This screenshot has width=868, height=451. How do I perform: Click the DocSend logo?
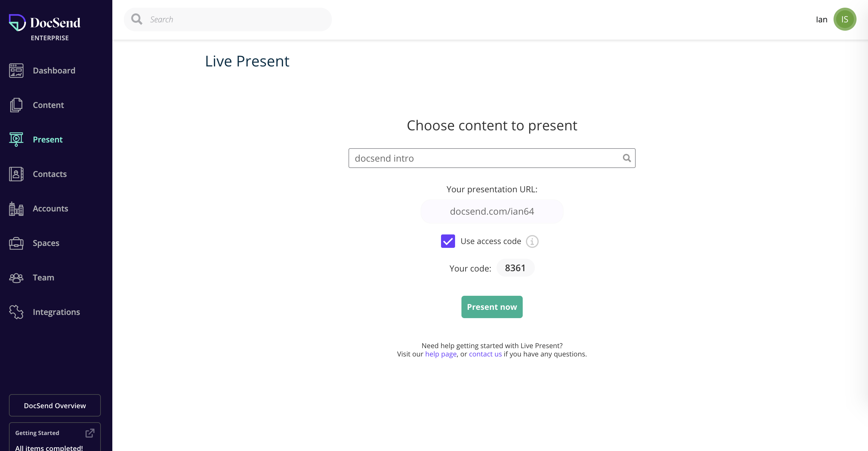tap(45, 23)
